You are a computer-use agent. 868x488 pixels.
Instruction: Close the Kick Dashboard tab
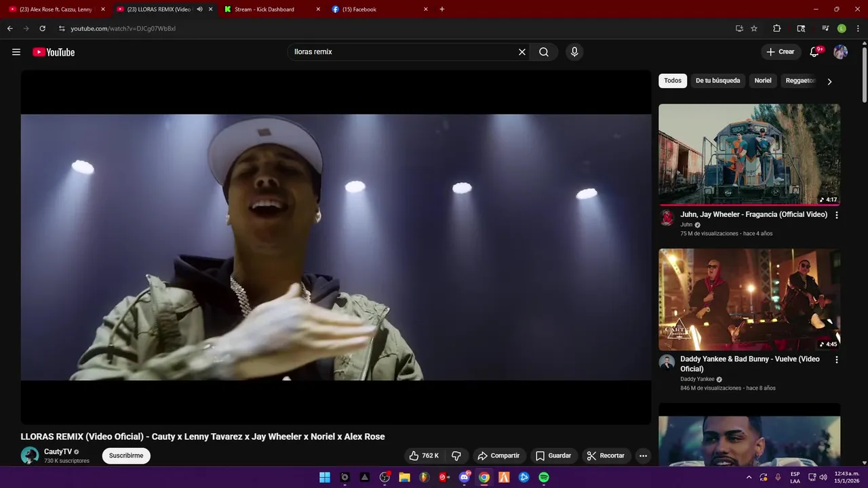click(318, 9)
